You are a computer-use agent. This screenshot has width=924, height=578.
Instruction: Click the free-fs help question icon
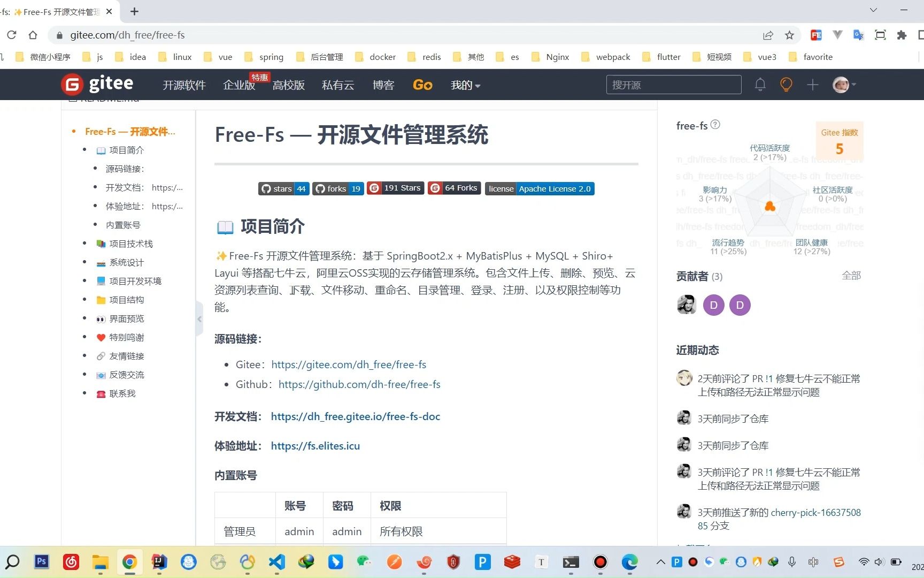click(x=715, y=125)
